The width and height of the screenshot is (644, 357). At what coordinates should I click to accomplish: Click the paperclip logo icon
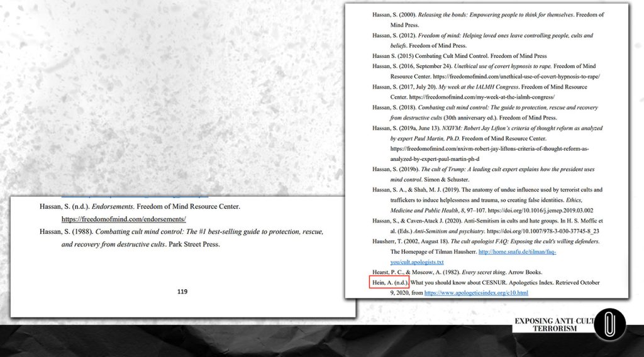[x=609, y=324]
